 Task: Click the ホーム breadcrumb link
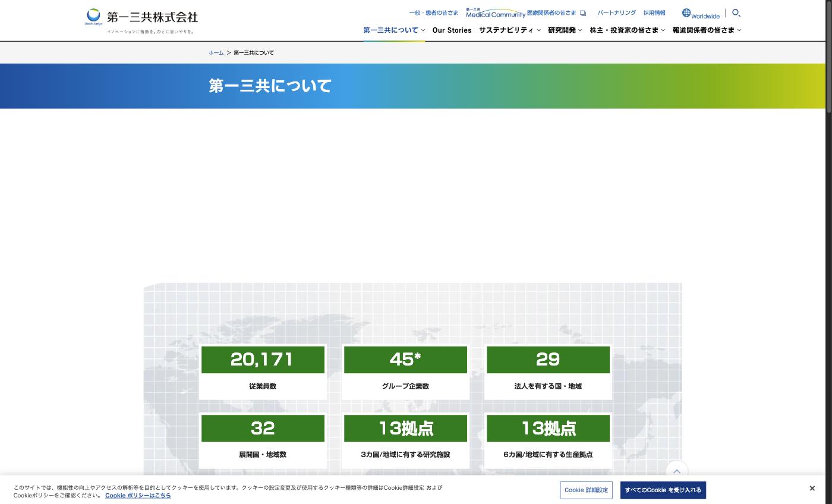pyautogui.click(x=216, y=53)
